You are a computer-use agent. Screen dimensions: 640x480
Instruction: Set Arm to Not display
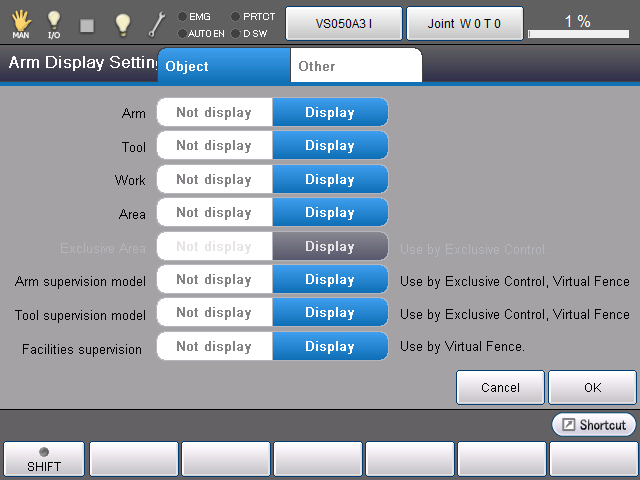point(214,113)
